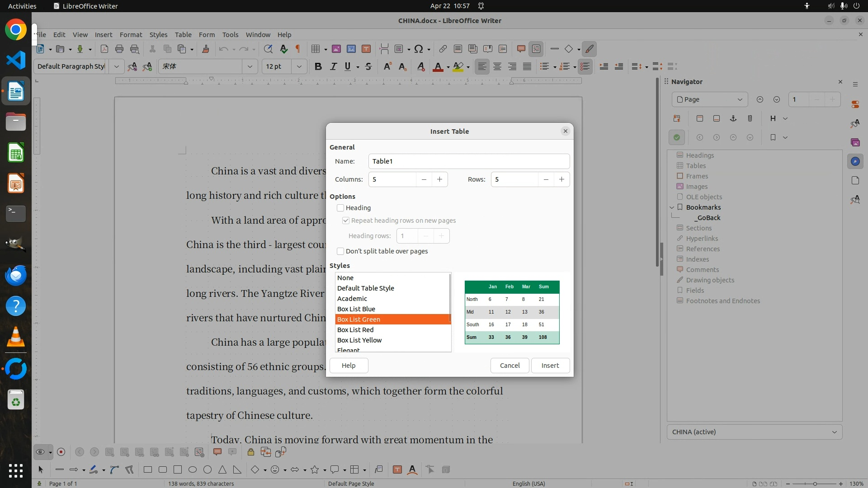Enable the Heading checkbox
The image size is (868, 488).
pyautogui.click(x=340, y=208)
